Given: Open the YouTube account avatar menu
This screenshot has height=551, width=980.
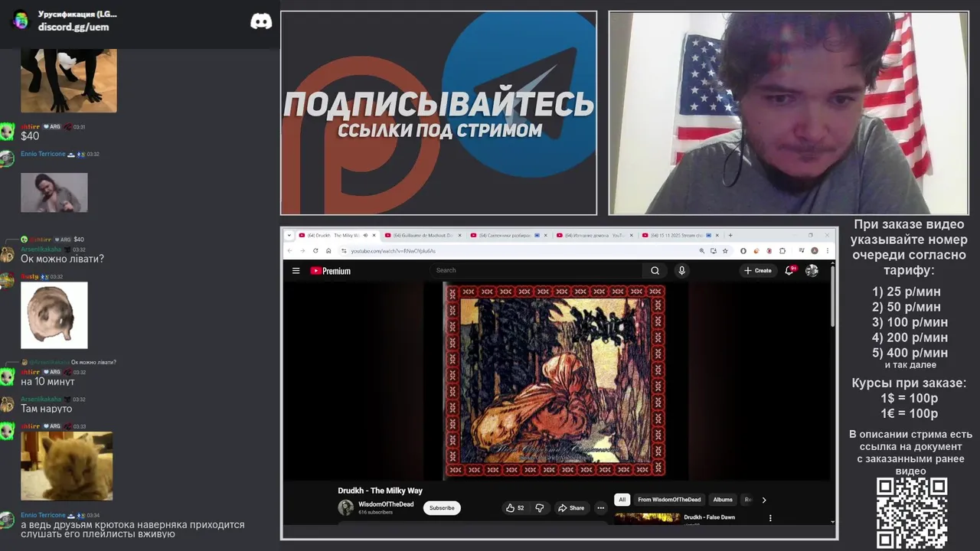Looking at the screenshot, I should point(812,270).
